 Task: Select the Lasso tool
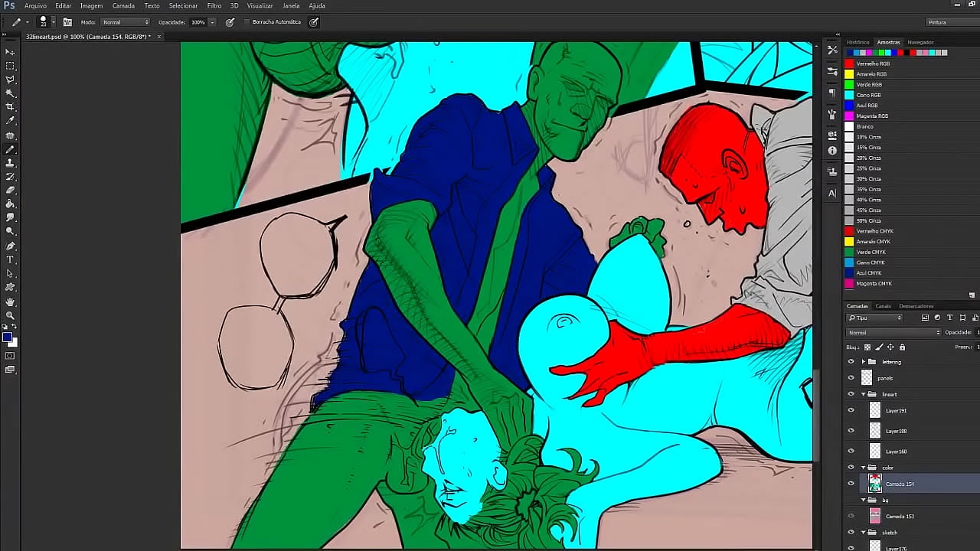(10, 80)
